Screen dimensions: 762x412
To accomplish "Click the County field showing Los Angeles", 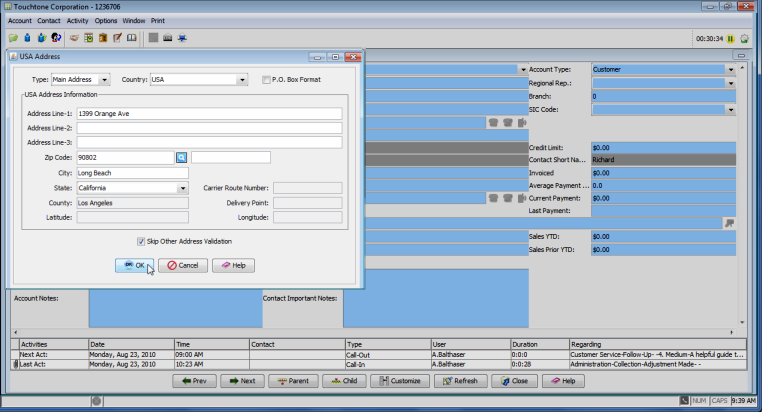I will coord(133,203).
